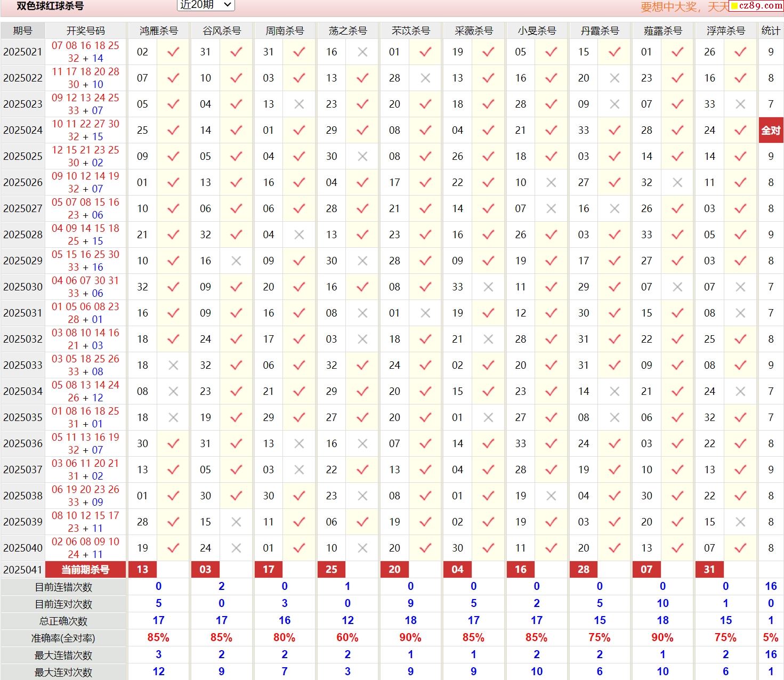Click current 浮萍 kill number 31
Screen dimensions: 784x680
coord(709,569)
